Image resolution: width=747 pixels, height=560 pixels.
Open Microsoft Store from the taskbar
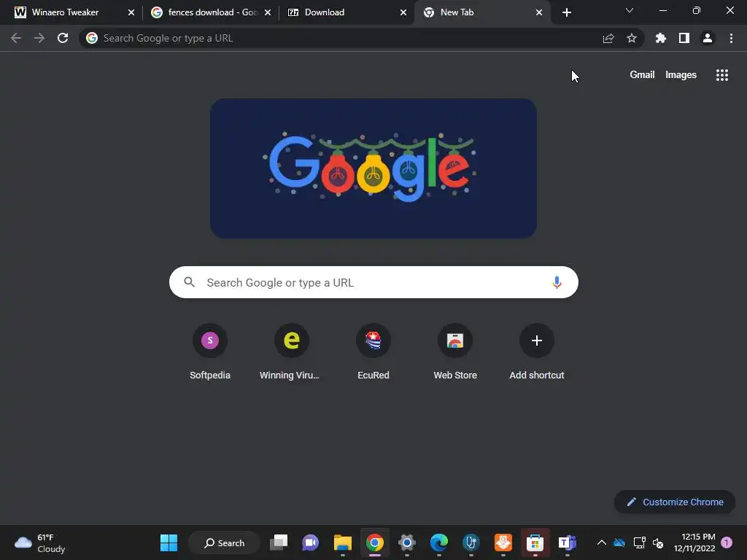pyautogui.click(x=535, y=542)
